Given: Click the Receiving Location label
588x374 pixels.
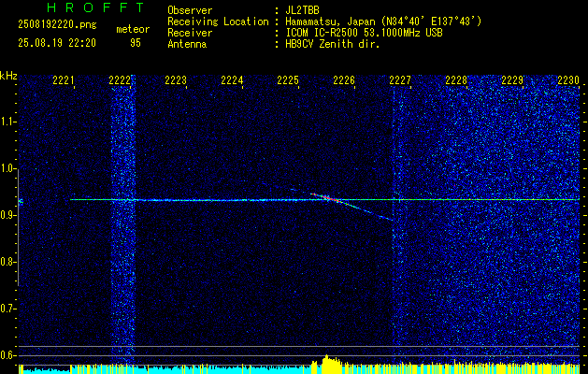Looking at the screenshot, I should pyautogui.click(x=218, y=22).
